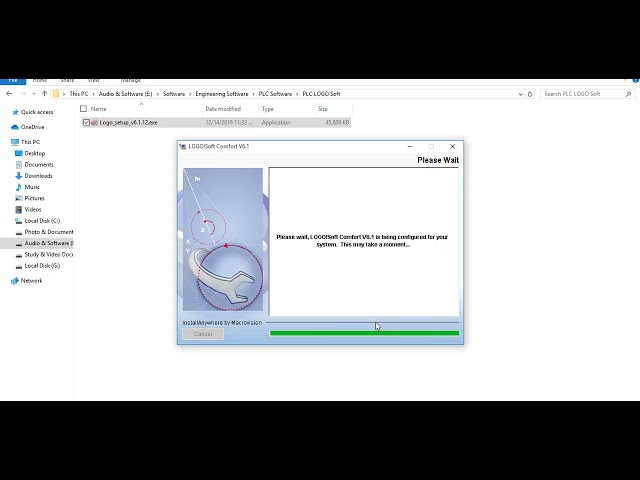
Task: Open Network in the navigation pane
Action: click(x=31, y=281)
